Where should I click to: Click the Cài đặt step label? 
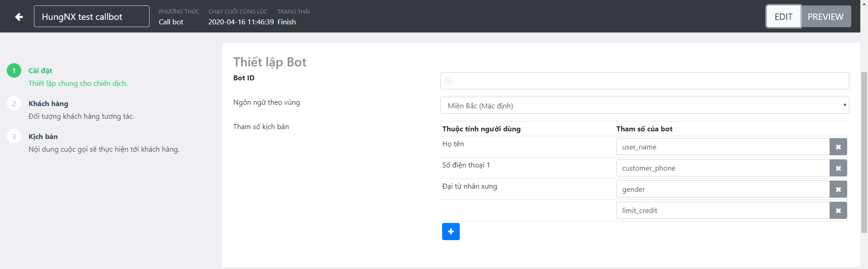click(x=40, y=70)
